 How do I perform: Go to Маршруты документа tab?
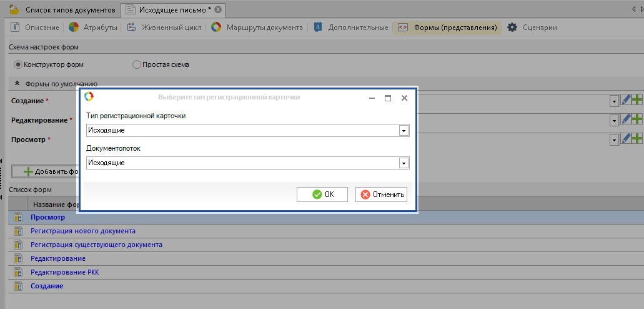click(x=257, y=28)
